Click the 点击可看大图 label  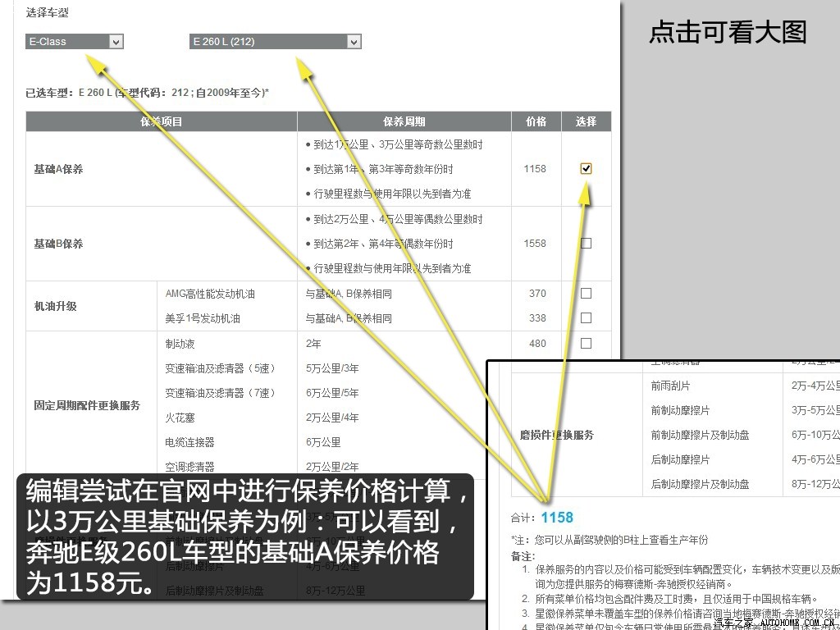point(728,32)
